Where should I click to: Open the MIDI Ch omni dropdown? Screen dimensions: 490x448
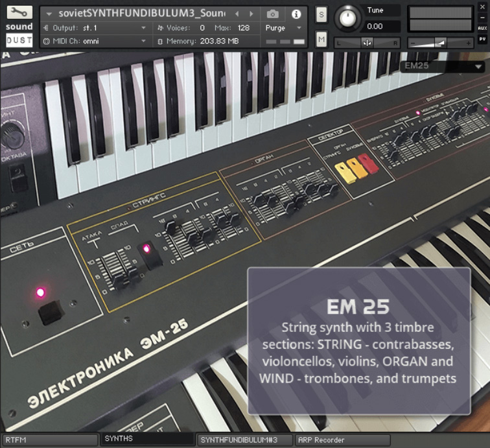click(97, 41)
